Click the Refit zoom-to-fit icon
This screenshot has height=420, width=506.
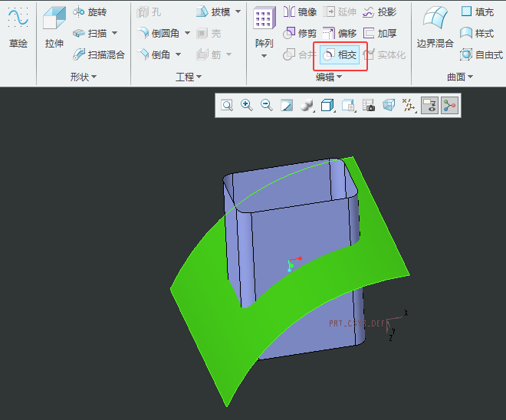point(227,106)
